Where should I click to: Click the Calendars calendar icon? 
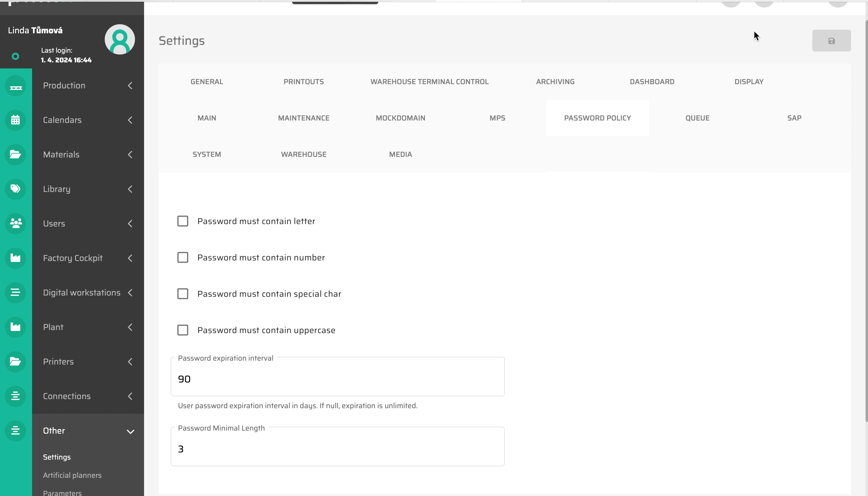tap(16, 120)
